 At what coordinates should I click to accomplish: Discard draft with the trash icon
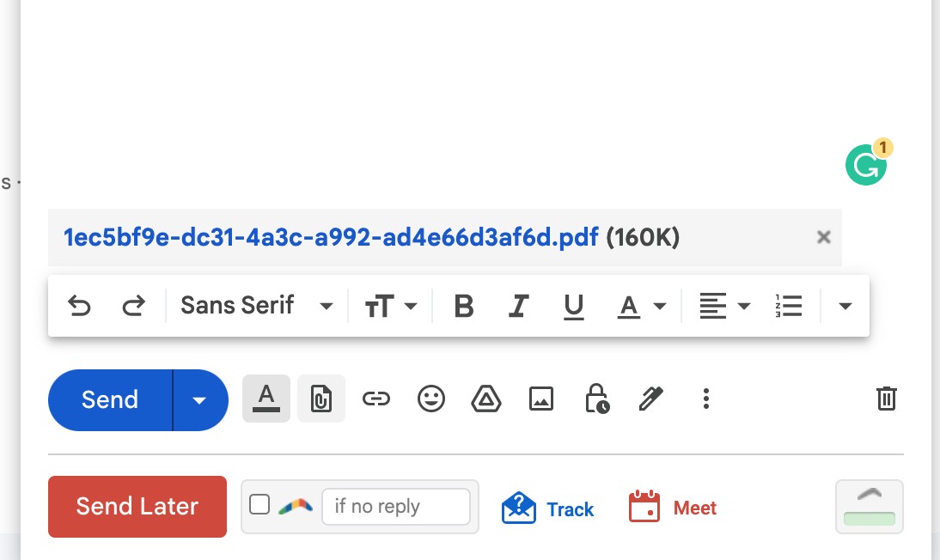(x=887, y=399)
